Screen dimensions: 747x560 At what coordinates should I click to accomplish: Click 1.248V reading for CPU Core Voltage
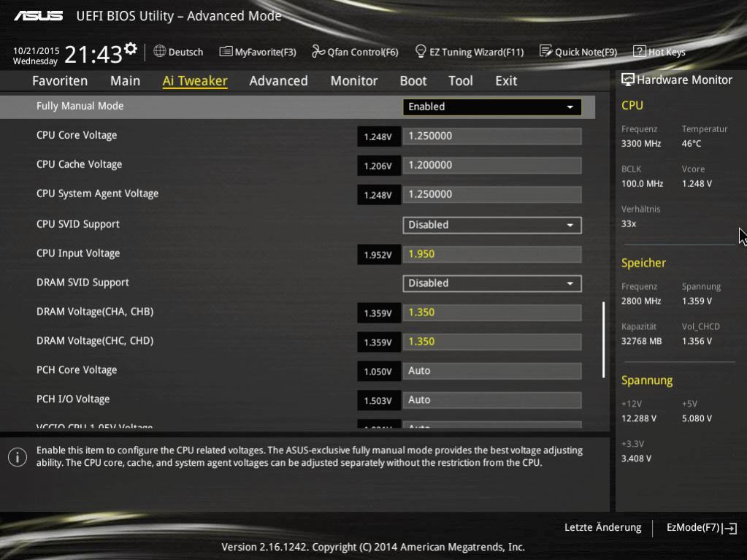[x=379, y=137]
